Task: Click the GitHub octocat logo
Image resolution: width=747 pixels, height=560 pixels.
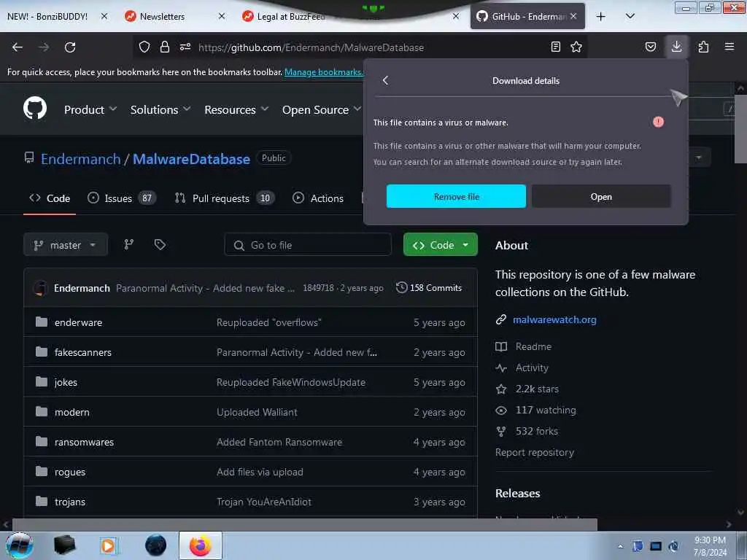Action: pos(35,108)
